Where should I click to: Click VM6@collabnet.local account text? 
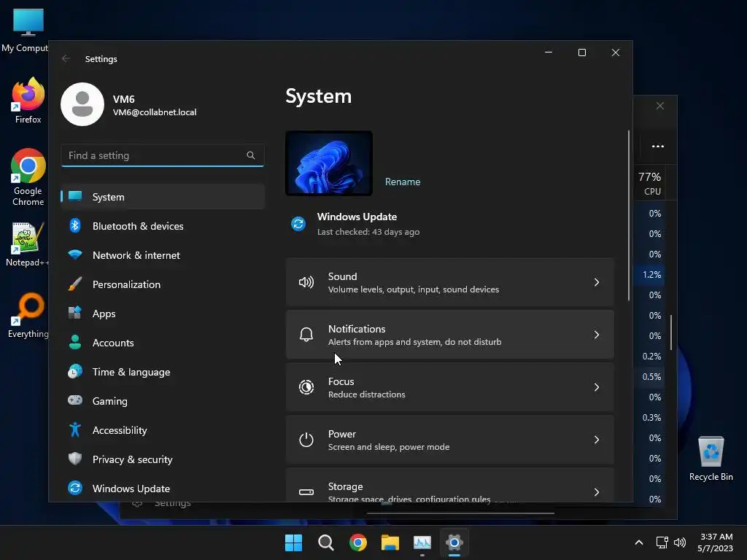tap(155, 112)
